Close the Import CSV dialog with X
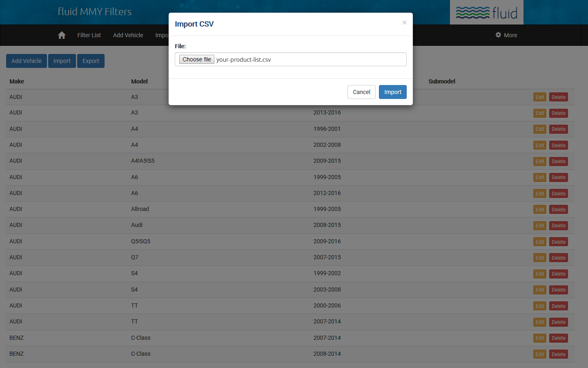588x368 pixels. (404, 22)
